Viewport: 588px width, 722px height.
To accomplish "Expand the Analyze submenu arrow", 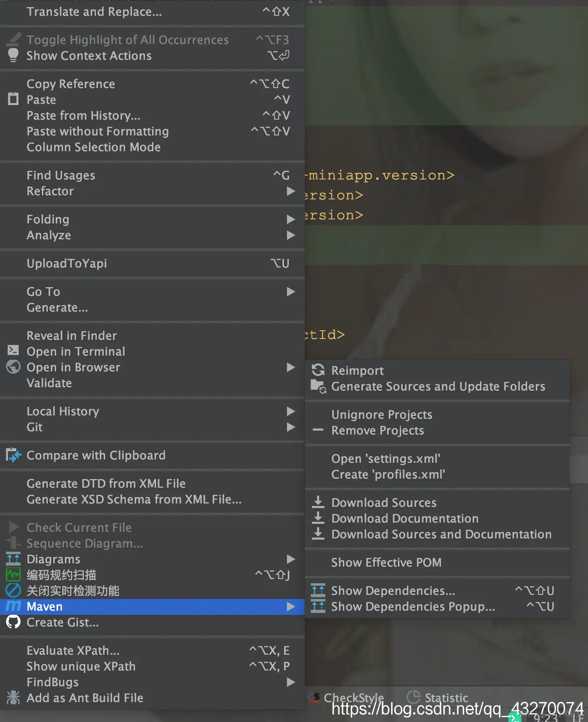I will (291, 235).
